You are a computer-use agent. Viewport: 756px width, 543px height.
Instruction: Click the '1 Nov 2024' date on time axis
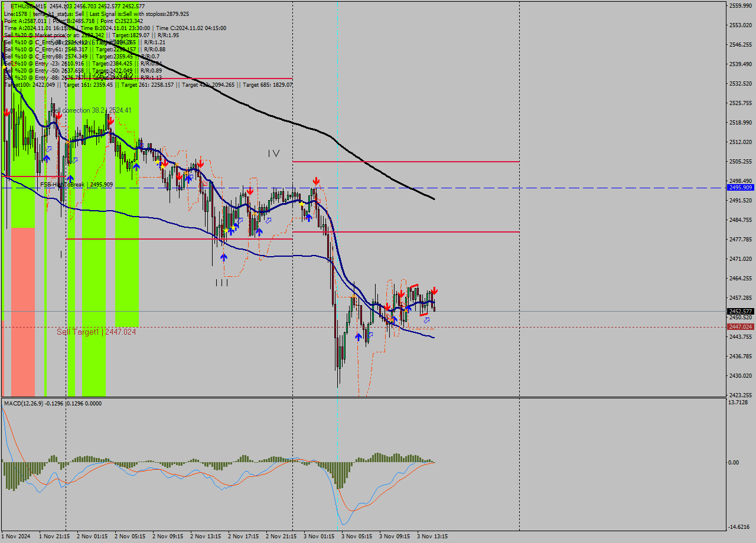pyautogui.click(x=16, y=537)
